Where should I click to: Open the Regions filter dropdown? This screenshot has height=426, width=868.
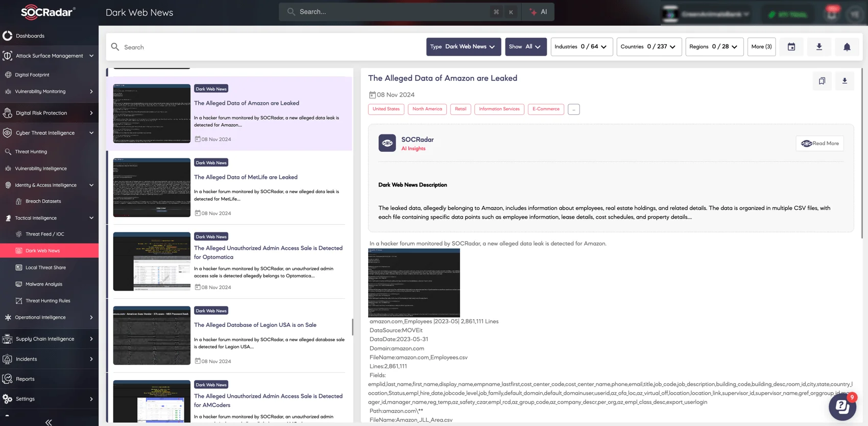[x=714, y=47]
